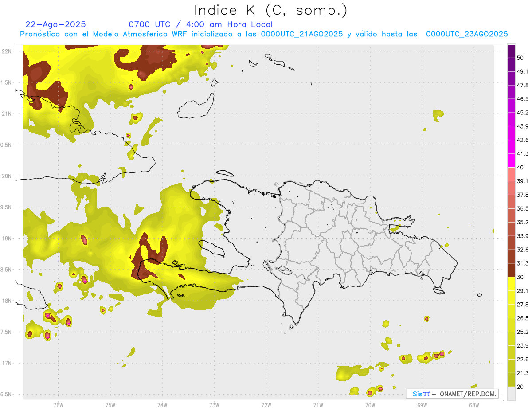Click the "50" value on the color scale
This screenshot has width=532, height=411.
click(520, 58)
